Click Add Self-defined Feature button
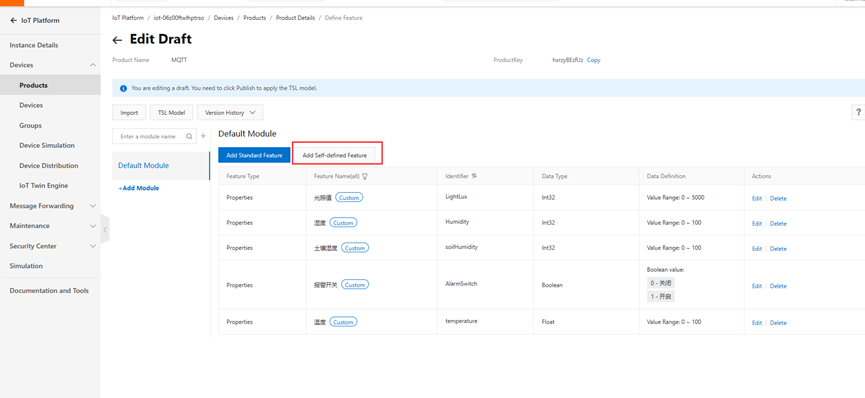 pyautogui.click(x=335, y=155)
